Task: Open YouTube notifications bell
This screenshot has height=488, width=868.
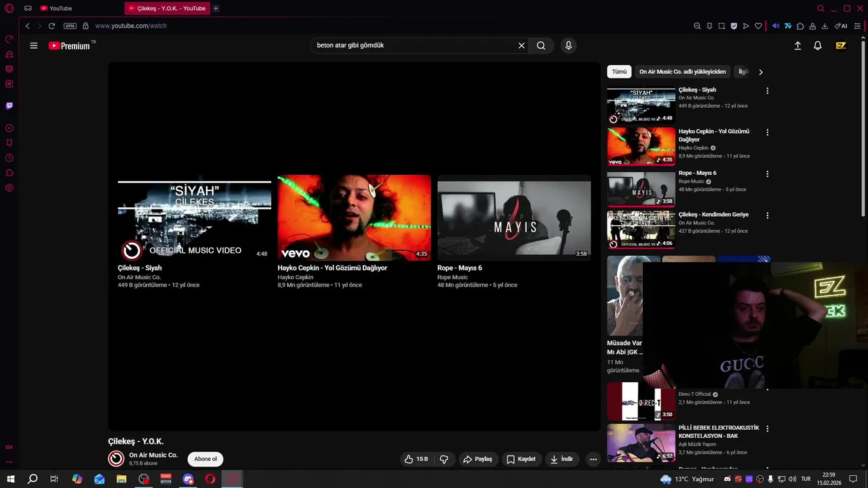Action: tap(818, 45)
